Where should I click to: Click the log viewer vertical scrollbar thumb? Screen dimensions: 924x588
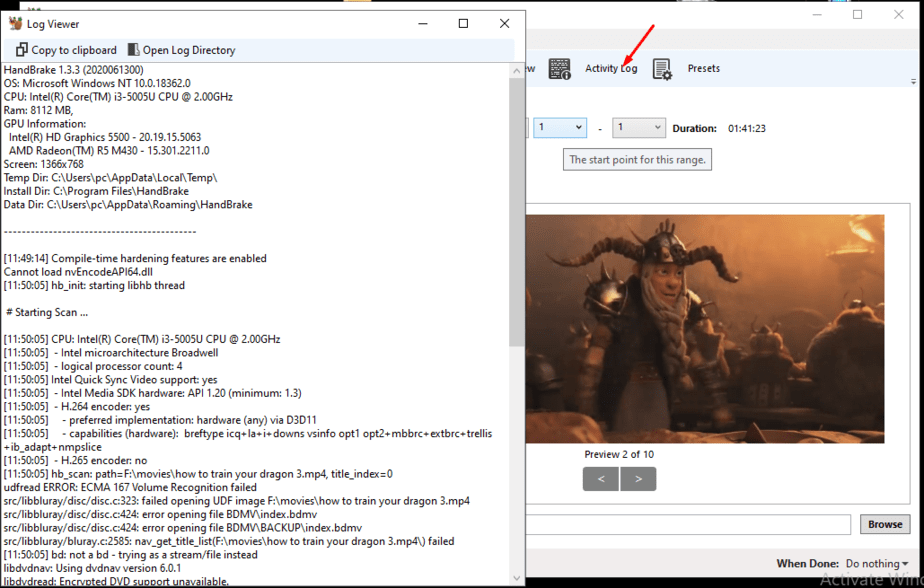[x=517, y=210]
